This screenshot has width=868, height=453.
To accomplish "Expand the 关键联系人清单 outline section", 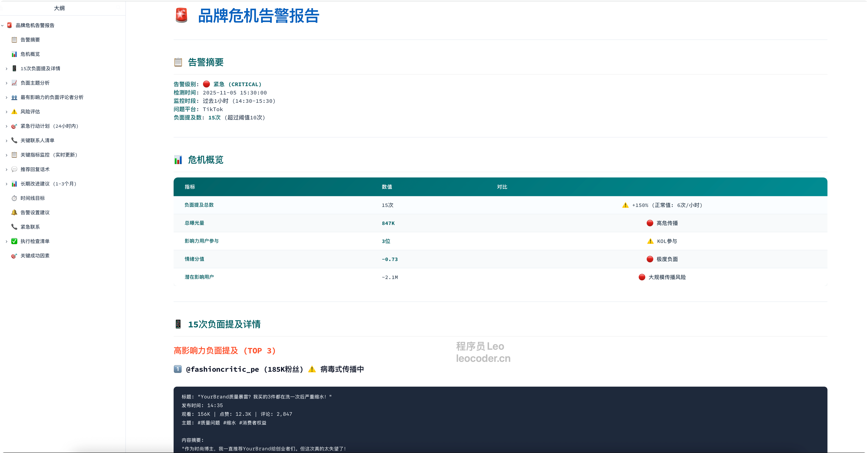I will (6, 141).
